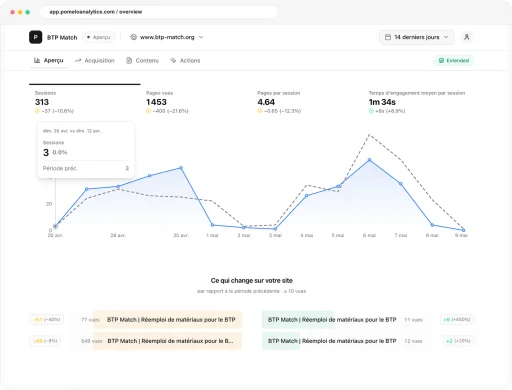Screen dimensions: 512x390
Task: Open the user profile icon
Action: (467, 37)
